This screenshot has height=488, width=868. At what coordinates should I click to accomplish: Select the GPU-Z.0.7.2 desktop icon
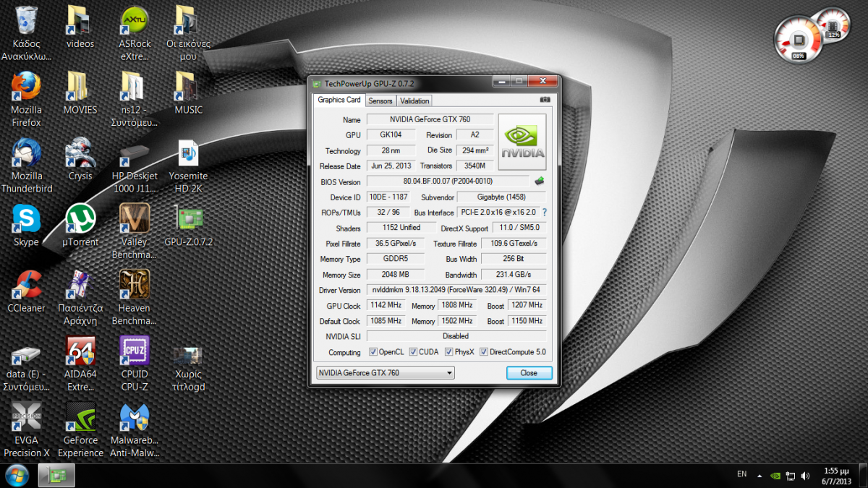(x=189, y=225)
